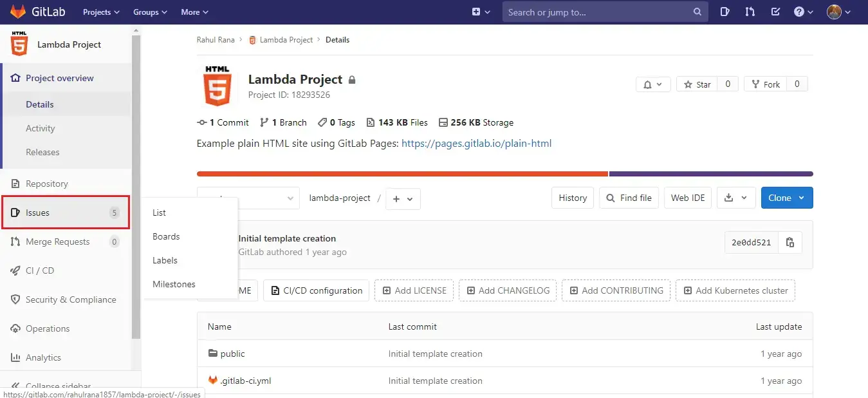Select Milestones from the Issues submenu
The height and width of the screenshot is (398, 868).
tap(174, 284)
